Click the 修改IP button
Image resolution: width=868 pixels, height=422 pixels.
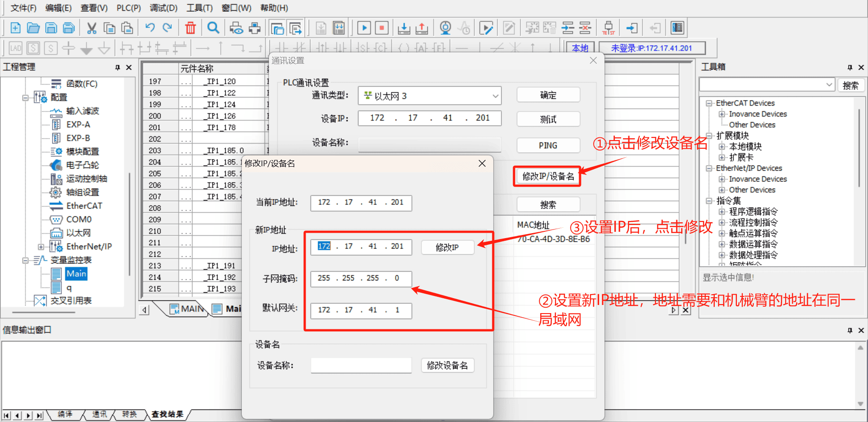[448, 248]
